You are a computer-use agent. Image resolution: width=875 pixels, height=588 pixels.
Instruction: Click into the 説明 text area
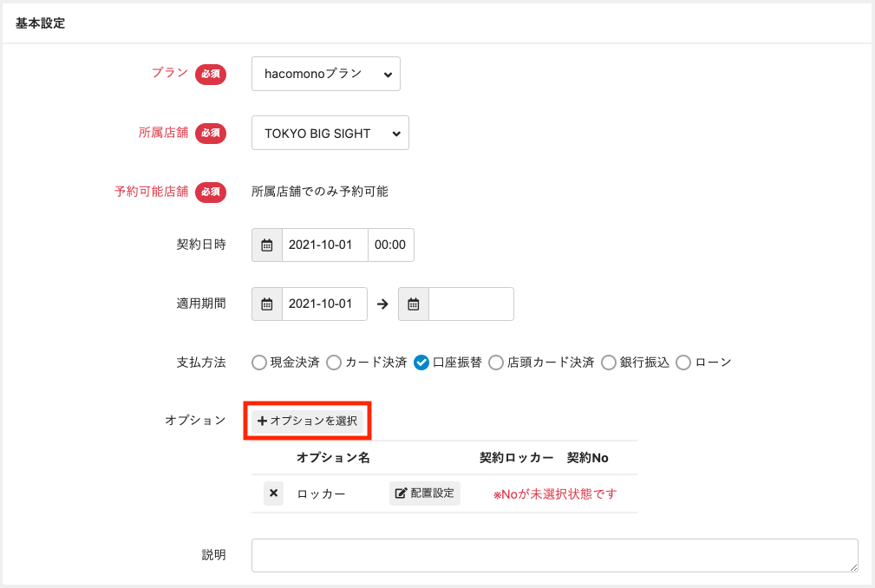554,555
